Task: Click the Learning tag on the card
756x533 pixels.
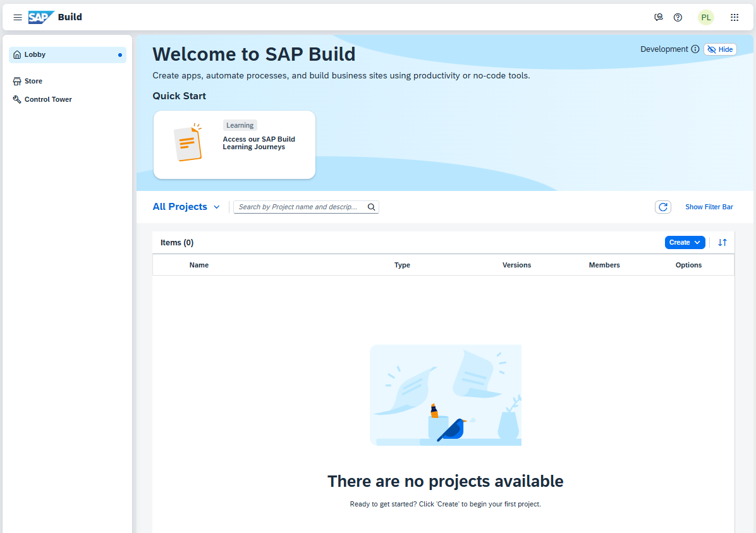Action: click(x=240, y=125)
